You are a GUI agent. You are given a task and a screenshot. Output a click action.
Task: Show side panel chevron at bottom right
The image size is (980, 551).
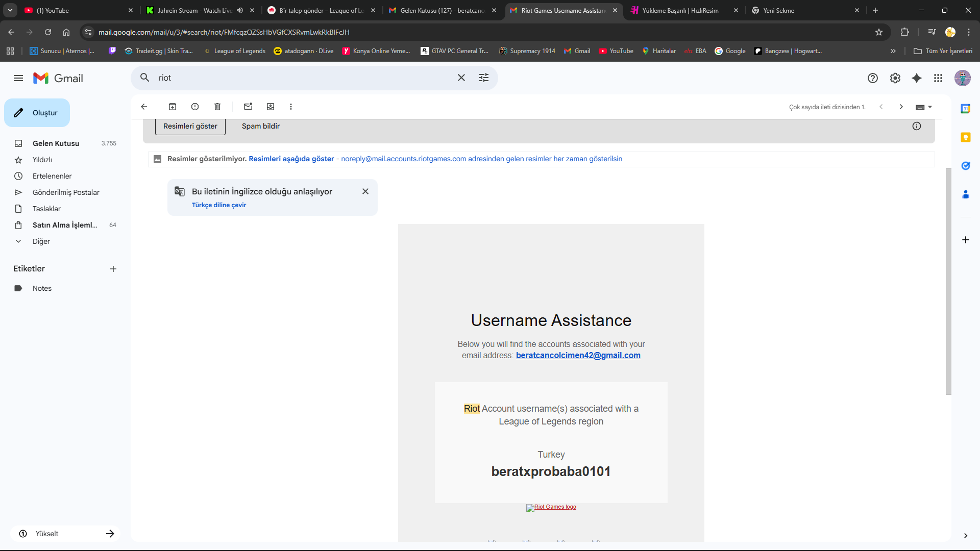(x=966, y=536)
